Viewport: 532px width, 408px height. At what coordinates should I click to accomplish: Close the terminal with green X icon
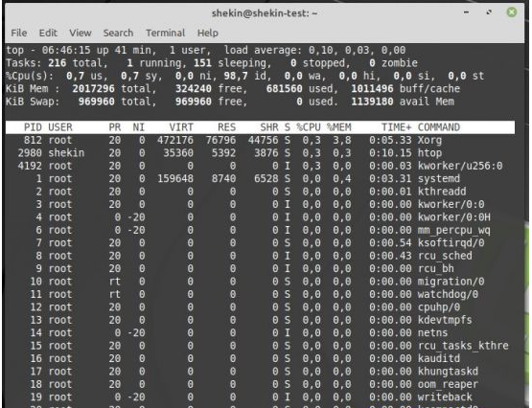click(512, 12)
